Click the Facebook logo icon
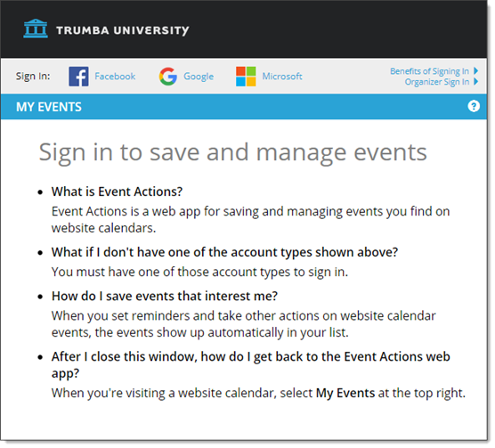The width and height of the screenshot is (495, 448). pyautogui.click(x=78, y=77)
